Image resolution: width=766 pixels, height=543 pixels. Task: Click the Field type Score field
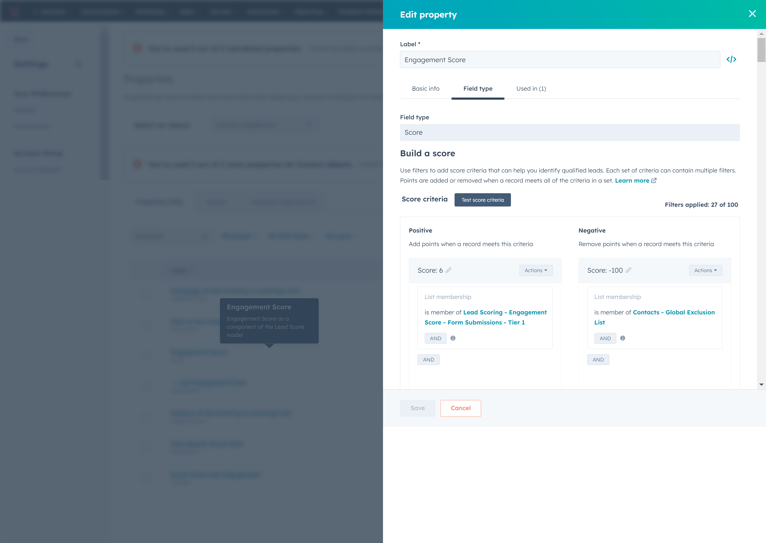(x=570, y=132)
